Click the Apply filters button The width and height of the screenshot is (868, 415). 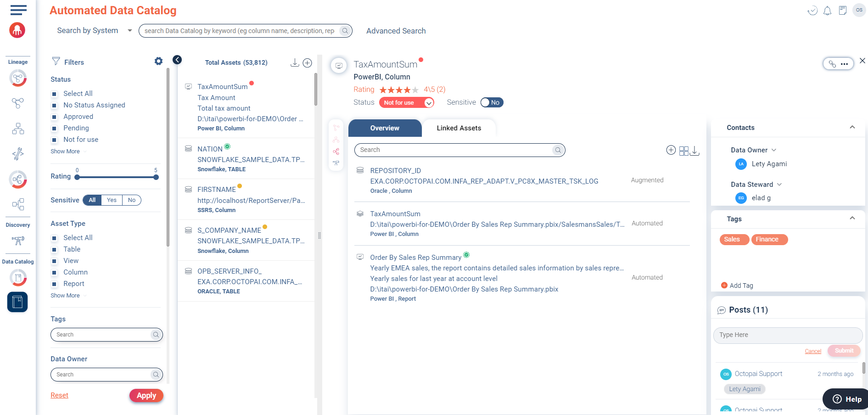146,395
